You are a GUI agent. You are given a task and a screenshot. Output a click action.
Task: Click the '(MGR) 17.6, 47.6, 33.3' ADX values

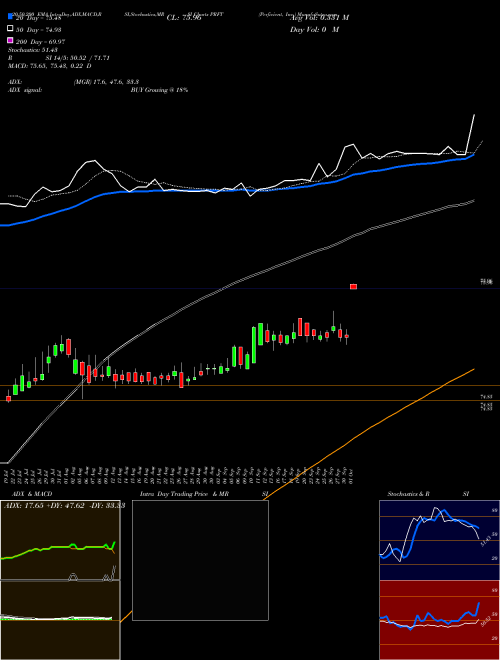106,82
